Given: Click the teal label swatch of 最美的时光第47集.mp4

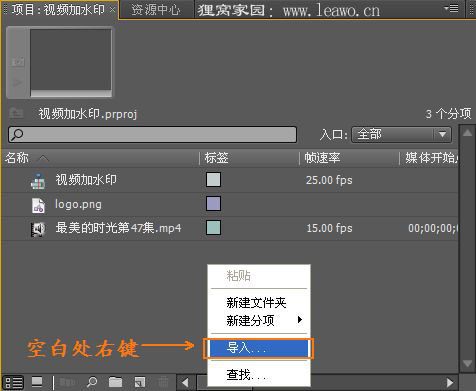Looking at the screenshot, I should [x=213, y=228].
